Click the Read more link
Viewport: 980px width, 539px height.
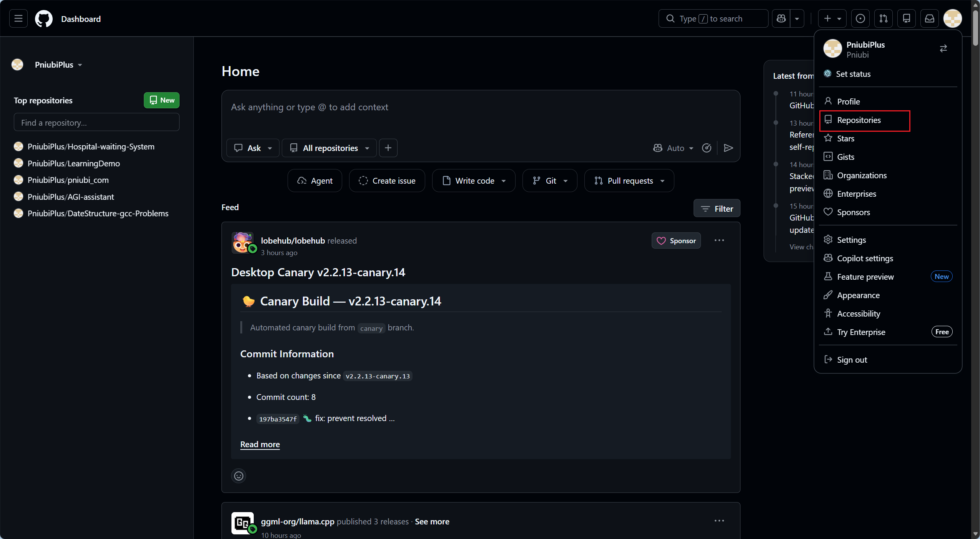point(260,444)
